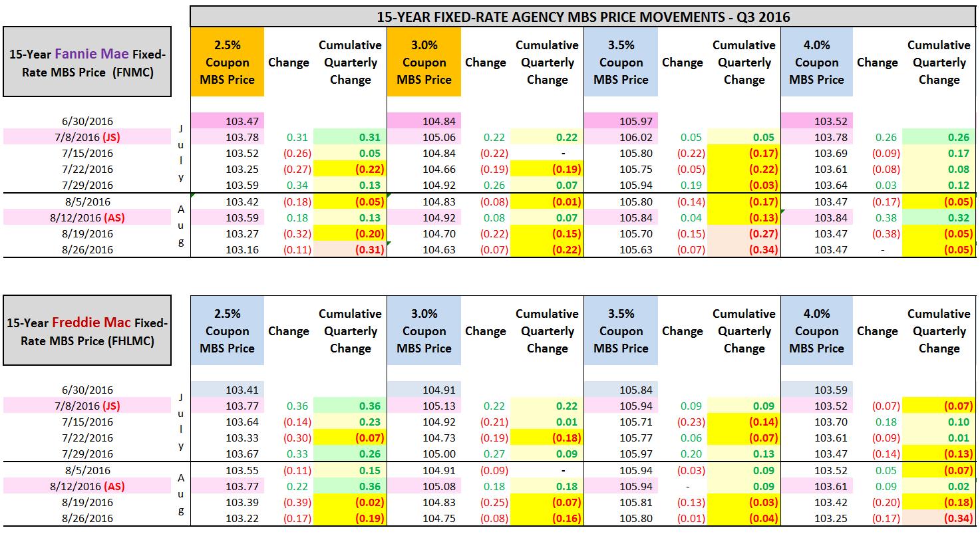Select Freddie Mac 8/26/2016 price 103.25
Viewport: 980px width, 542px height.
point(816,518)
